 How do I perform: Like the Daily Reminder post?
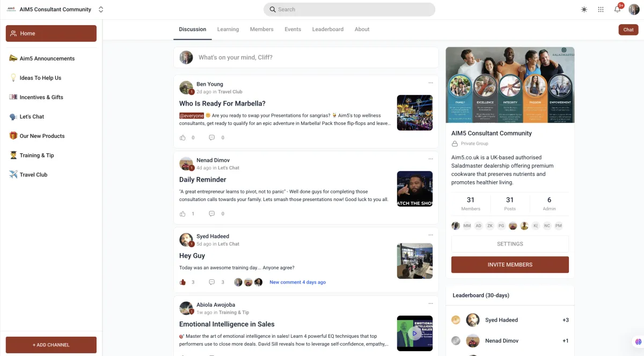click(182, 214)
